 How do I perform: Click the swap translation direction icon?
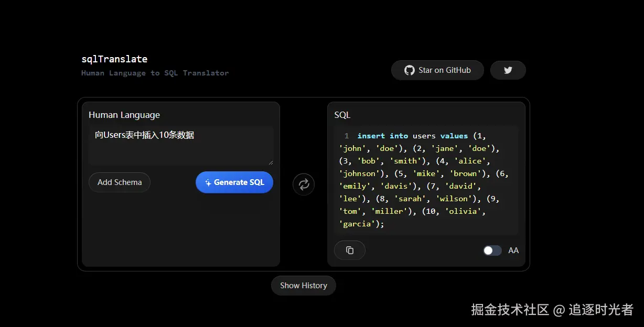[x=304, y=184]
